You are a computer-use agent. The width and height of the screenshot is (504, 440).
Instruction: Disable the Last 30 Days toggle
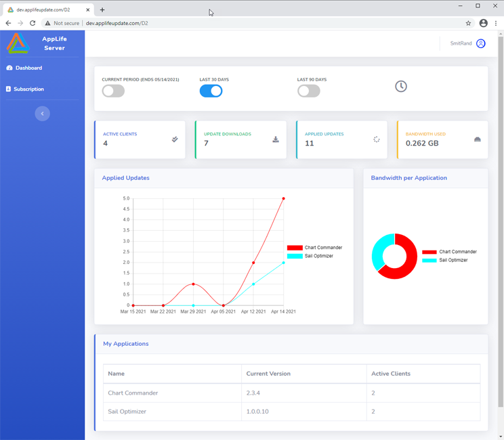[211, 91]
